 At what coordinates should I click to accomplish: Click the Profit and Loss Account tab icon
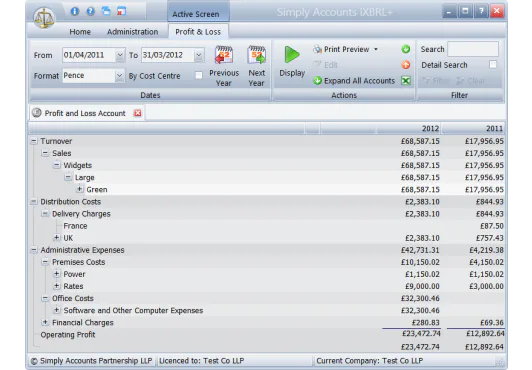37,113
